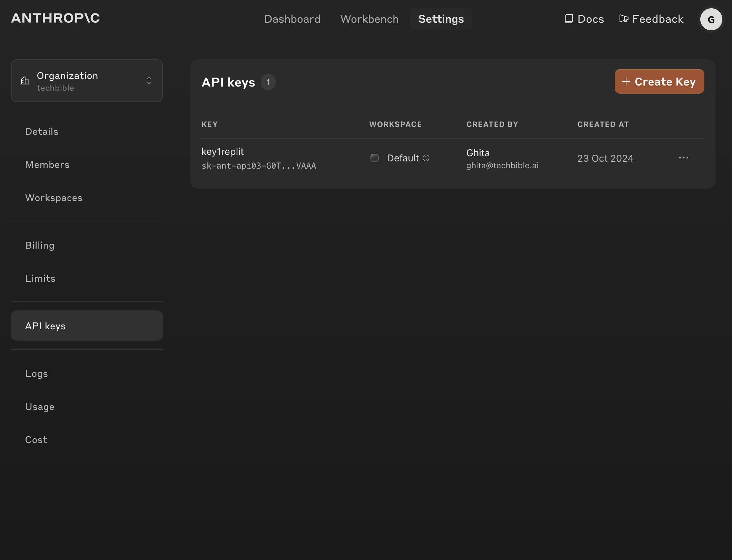Click the date 23 Oct 2024

[605, 158]
